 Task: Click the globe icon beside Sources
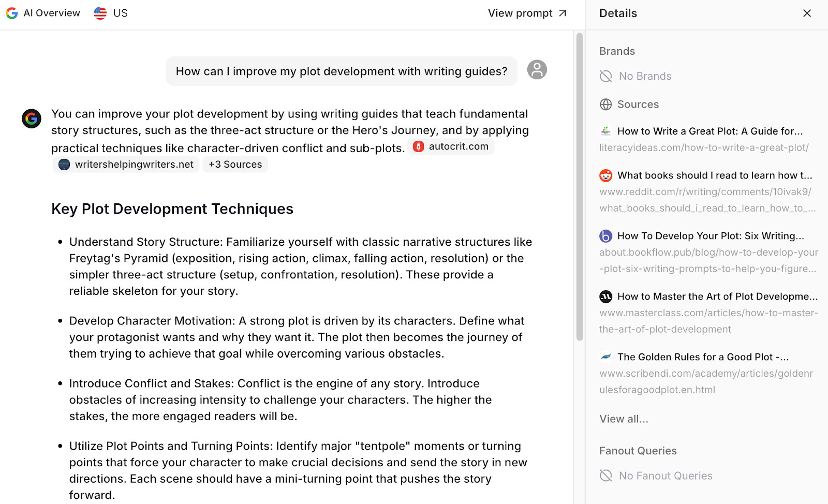pyautogui.click(x=605, y=105)
